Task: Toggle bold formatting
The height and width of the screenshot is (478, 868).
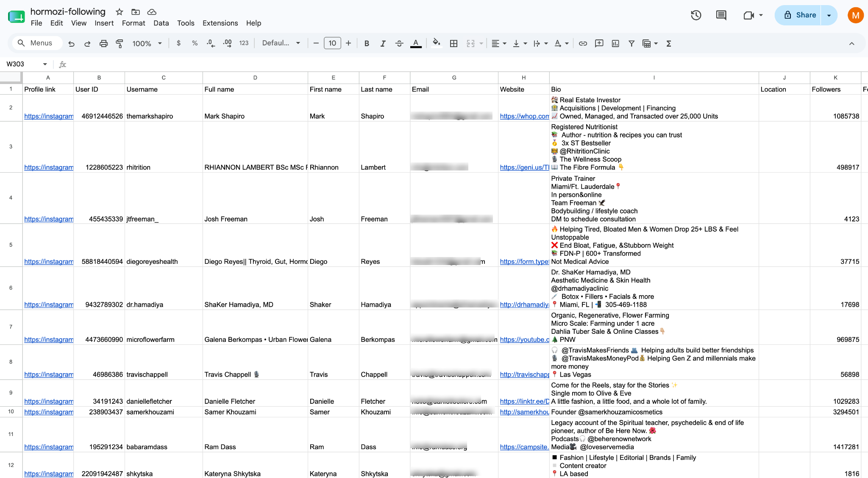Action: pos(367,43)
